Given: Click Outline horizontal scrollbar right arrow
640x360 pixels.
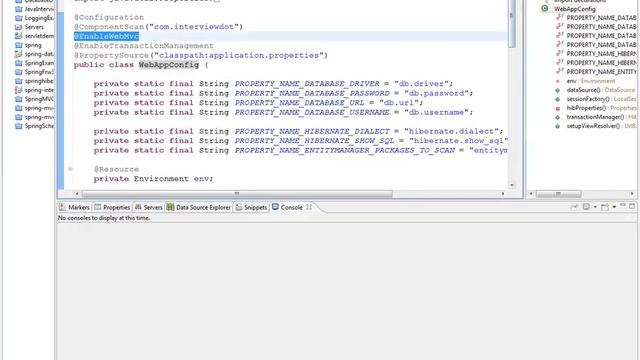Looking at the screenshot, I should (x=632, y=194).
